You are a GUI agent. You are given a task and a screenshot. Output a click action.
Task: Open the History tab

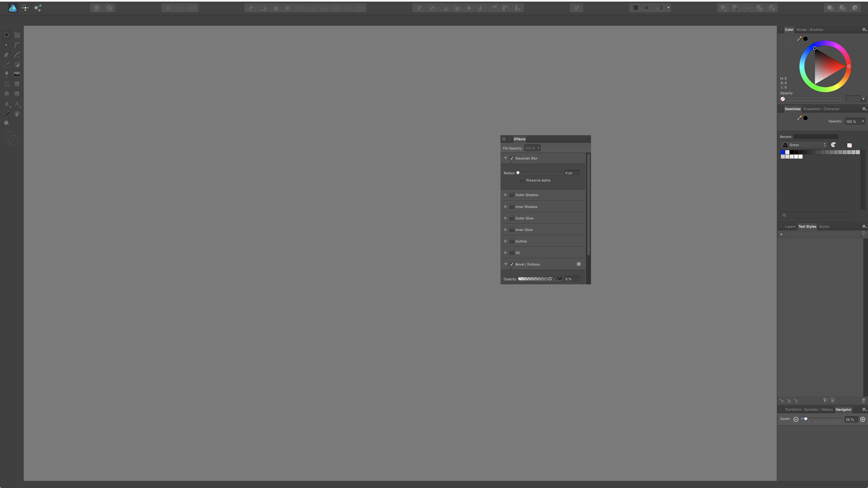827,410
